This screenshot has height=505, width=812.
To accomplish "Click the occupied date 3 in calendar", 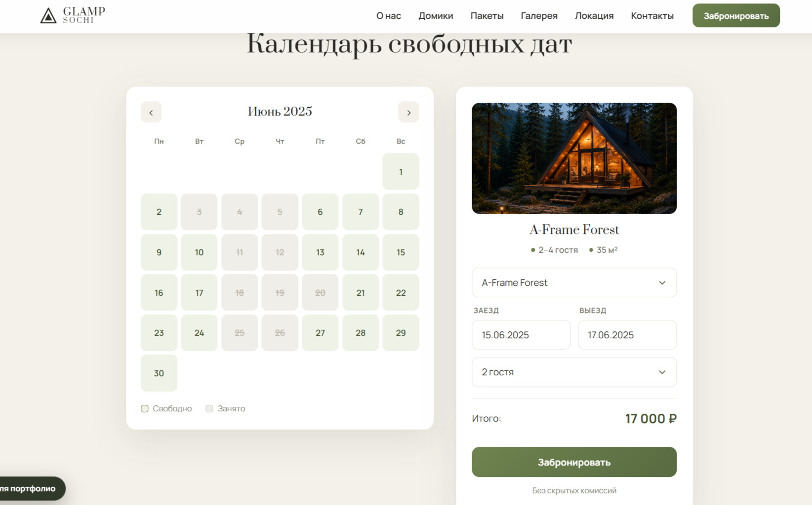I will pos(199,212).
